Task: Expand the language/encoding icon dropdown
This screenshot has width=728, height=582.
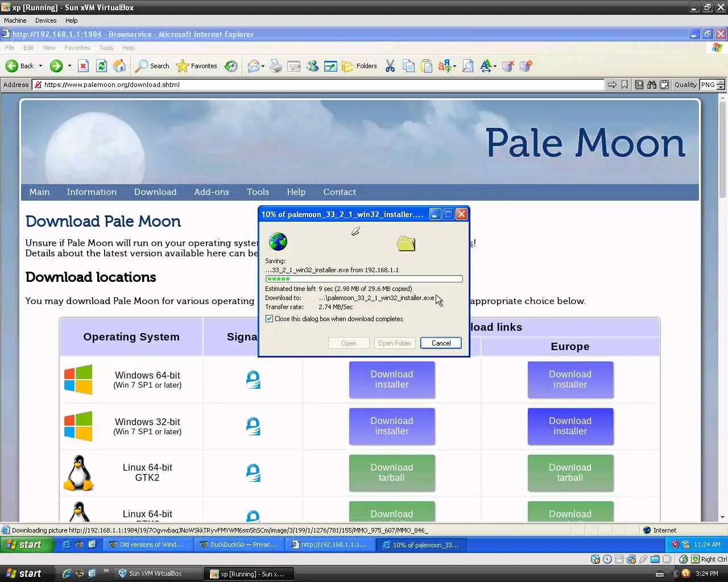Action: tap(454, 66)
